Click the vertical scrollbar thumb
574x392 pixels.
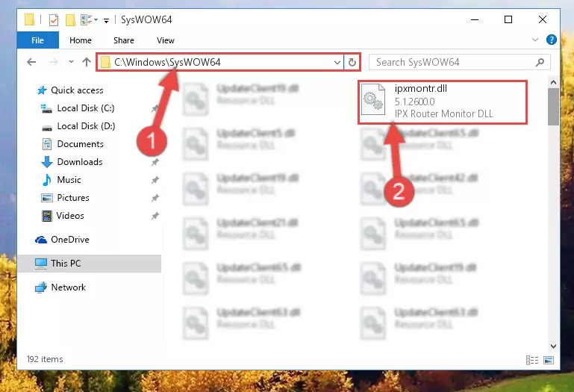pyautogui.click(x=554, y=107)
